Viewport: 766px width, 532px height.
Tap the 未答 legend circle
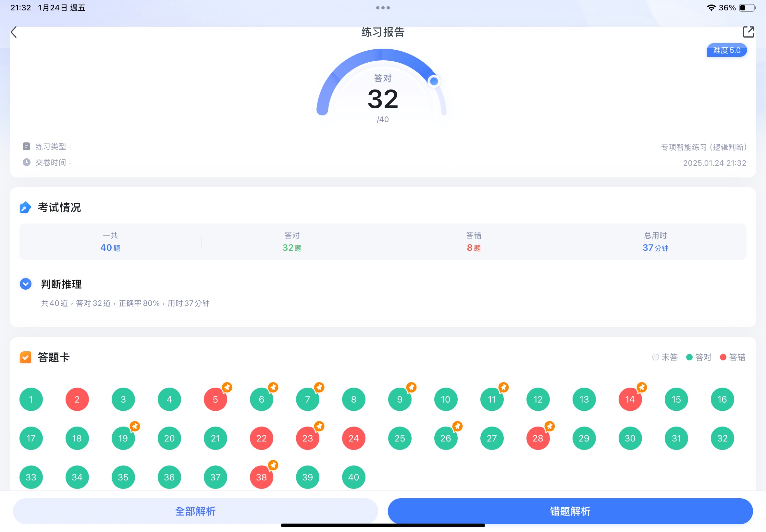coord(655,357)
